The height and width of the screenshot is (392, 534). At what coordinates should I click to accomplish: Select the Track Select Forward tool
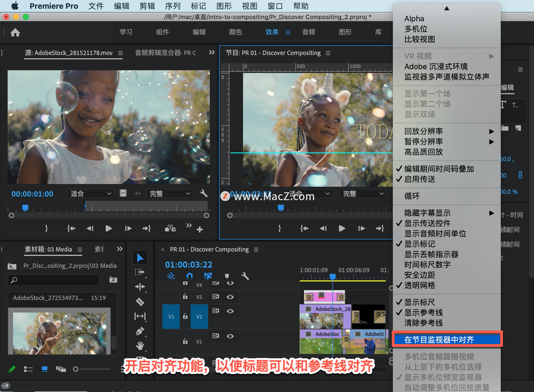click(140, 272)
